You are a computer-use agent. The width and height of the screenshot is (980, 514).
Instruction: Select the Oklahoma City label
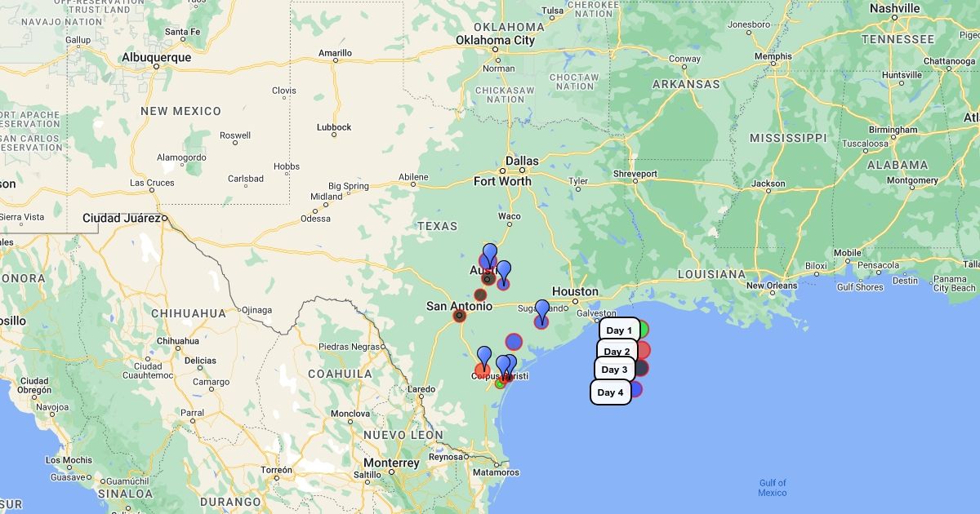pos(495,40)
